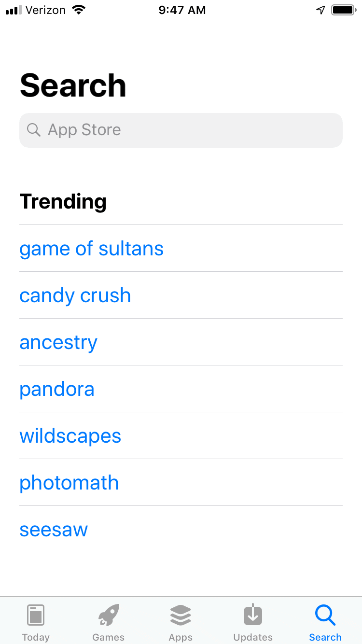Click the magnifying glass in search field
The image size is (362, 644).
33,130
